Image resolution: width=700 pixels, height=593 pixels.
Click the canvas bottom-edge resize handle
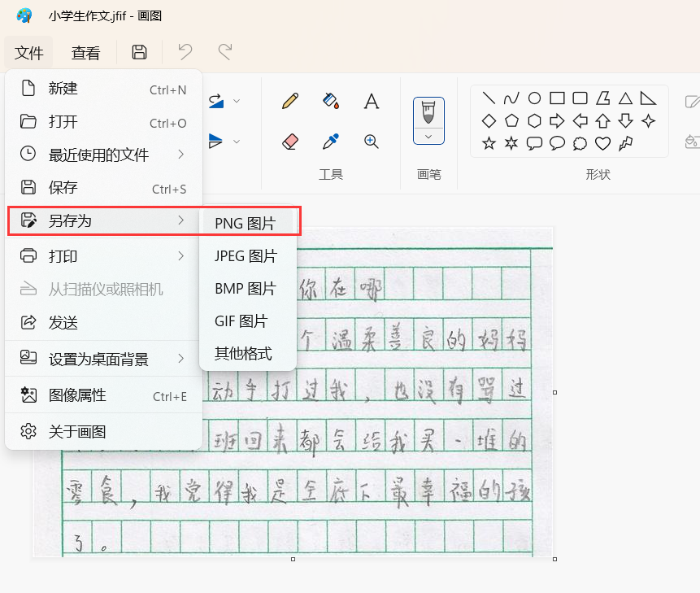pos(293,559)
